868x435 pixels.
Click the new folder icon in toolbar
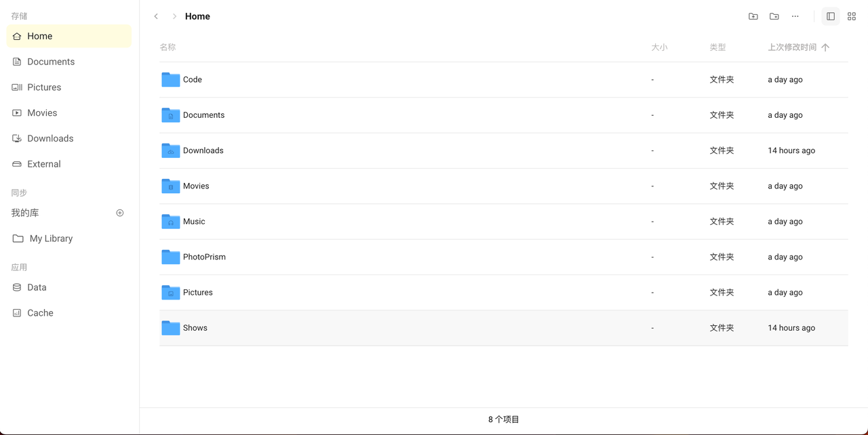point(774,16)
